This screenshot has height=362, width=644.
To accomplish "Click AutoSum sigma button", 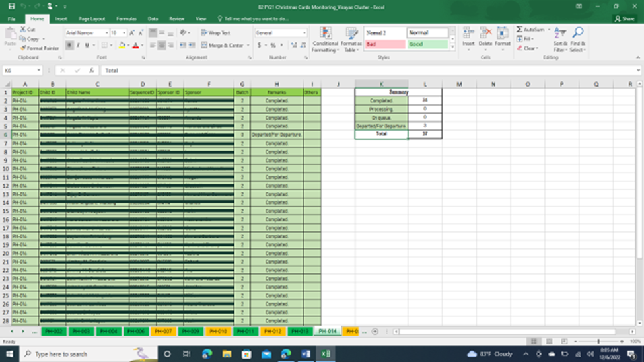I will point(530,30).
